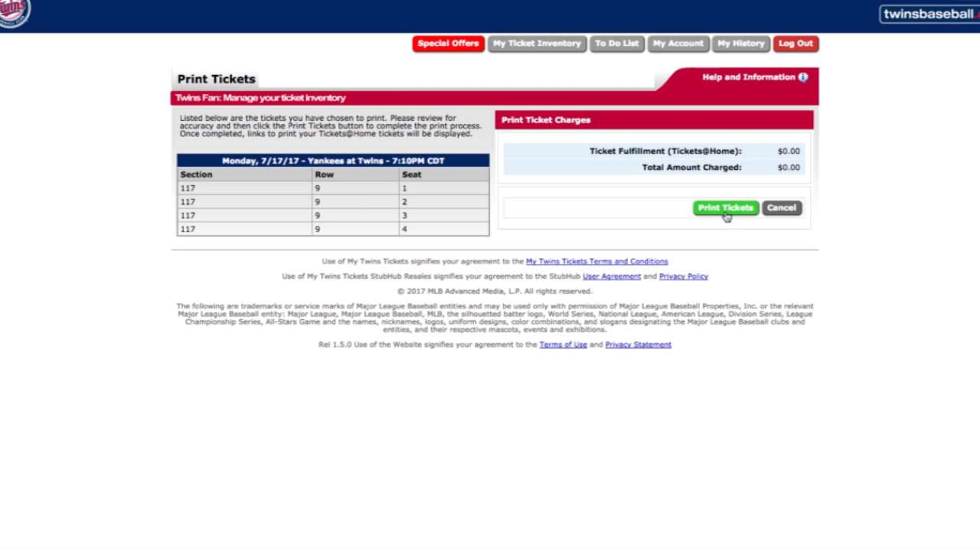980x551 pixels.
Task: Select Privacy Statement link
Action: coord(637,344)
